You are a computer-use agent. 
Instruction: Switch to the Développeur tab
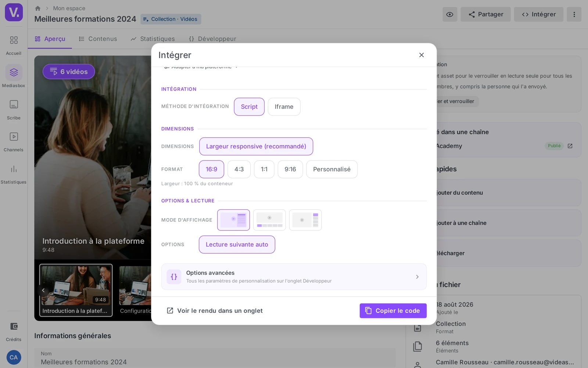pyautogui.click(x=212, y=39)
